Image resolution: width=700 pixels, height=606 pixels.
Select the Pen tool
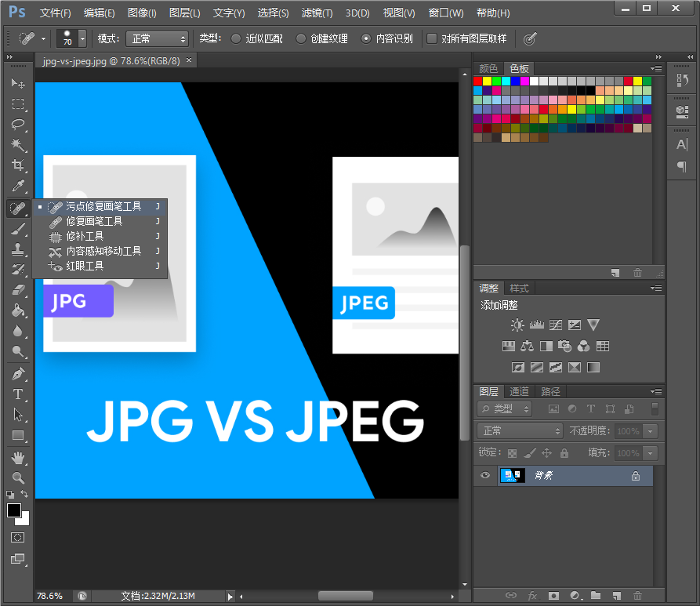(x=17, y=374)
